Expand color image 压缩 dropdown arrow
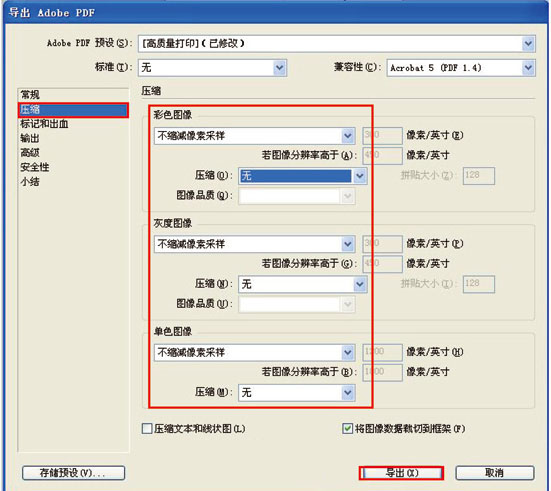This screenshot has width=551, height=491. point(359,176)
